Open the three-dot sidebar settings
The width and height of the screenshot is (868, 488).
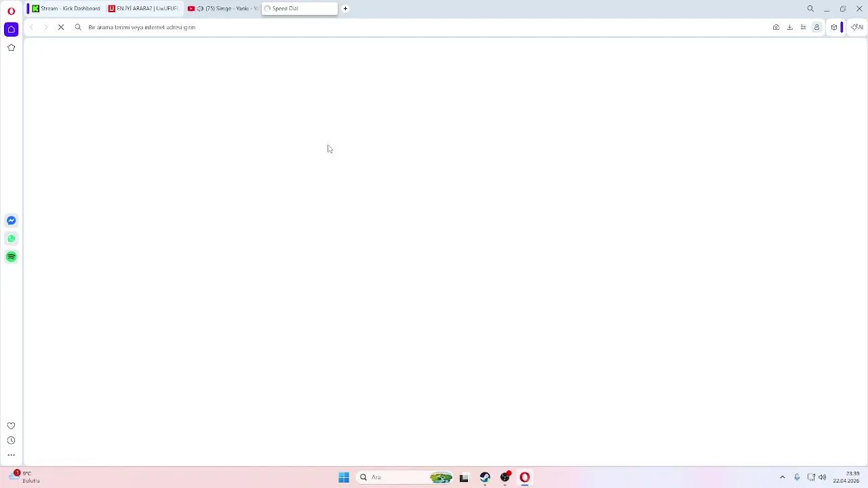(x=11, y=455)
